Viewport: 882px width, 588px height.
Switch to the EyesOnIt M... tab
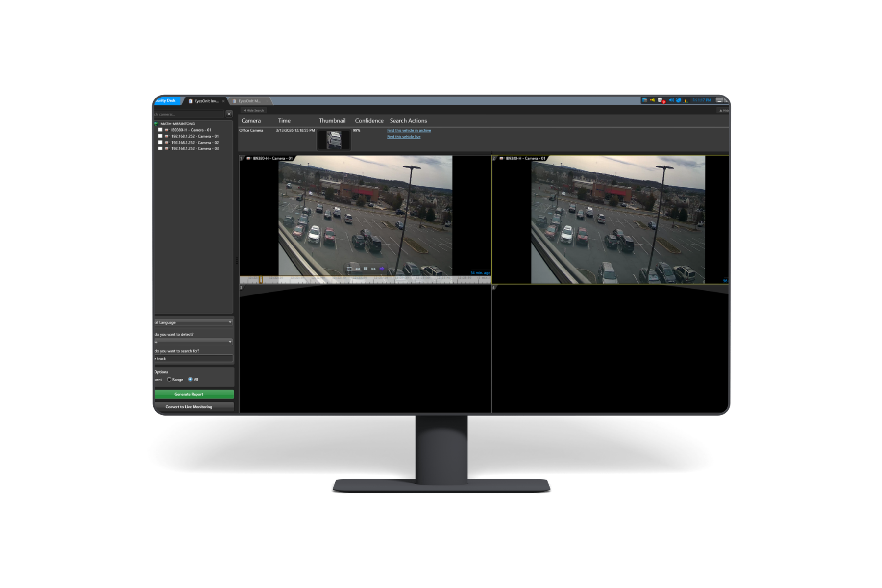pyautogui.click(x=249, y=101)
